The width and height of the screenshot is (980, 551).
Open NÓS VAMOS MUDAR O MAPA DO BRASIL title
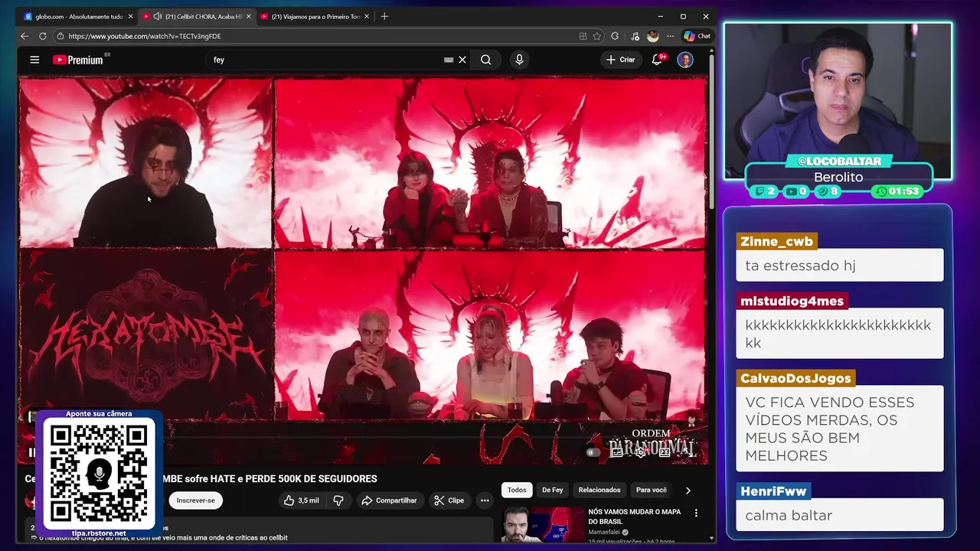click(x=634, y=517)
